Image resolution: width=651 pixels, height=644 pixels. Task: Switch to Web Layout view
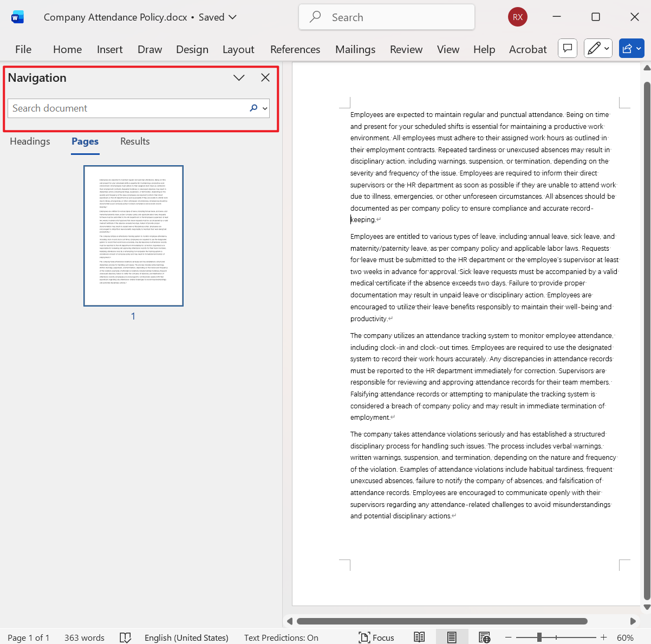coord(484,637)
